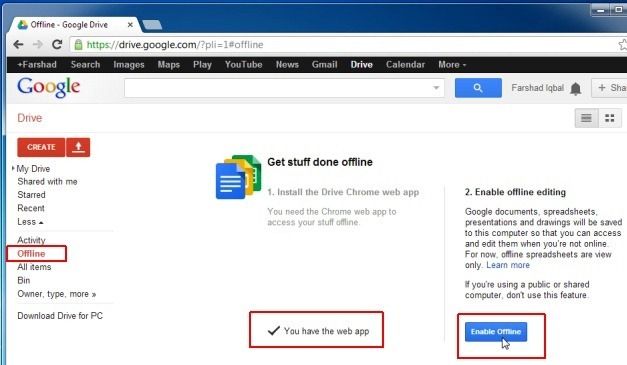This screenshot has width=627, height=365.
Task: Open Recent items
Action: coord(31,208)
